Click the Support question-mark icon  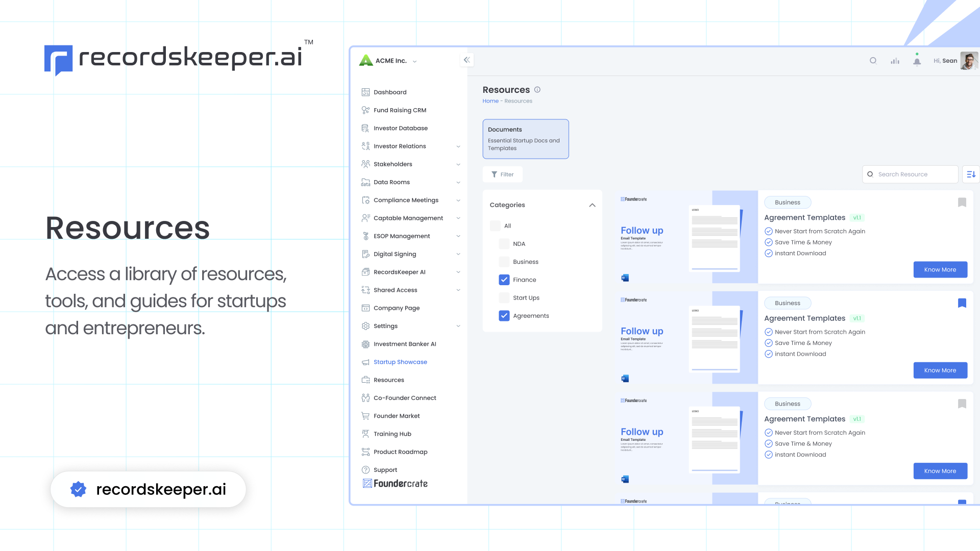(365, 470)
